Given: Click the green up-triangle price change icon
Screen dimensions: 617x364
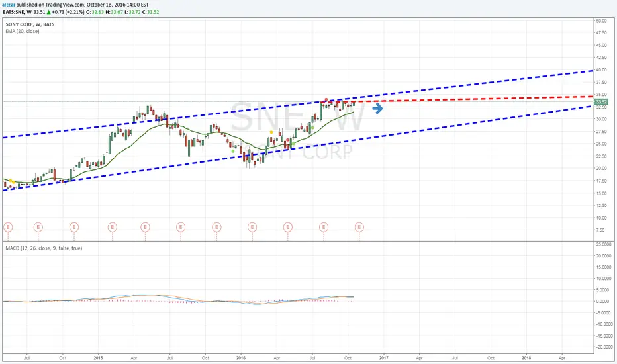Looking at the screenshot, I should point(48,12).
